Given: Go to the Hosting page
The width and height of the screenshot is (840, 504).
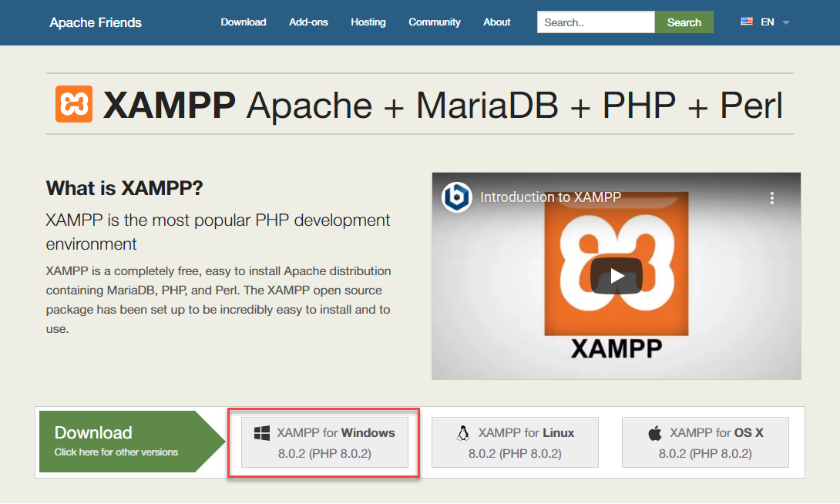Looking at the screenshot, I should [368, 22].
